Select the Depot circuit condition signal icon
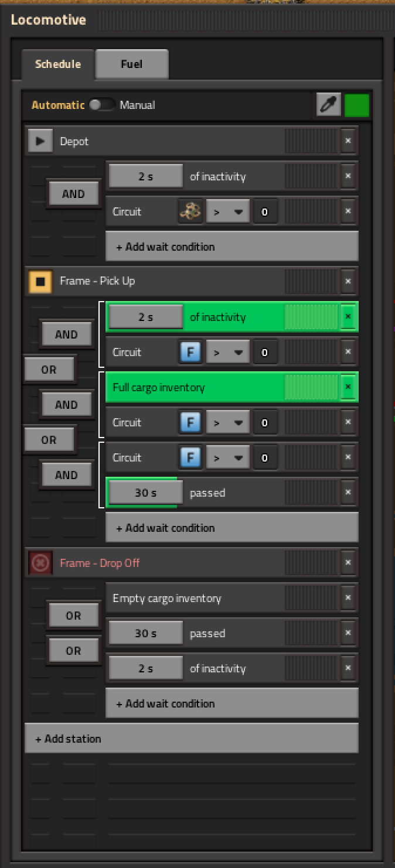The width and height of the screenshot is (395, 868). pyautogui.click(x=190, y=211)
